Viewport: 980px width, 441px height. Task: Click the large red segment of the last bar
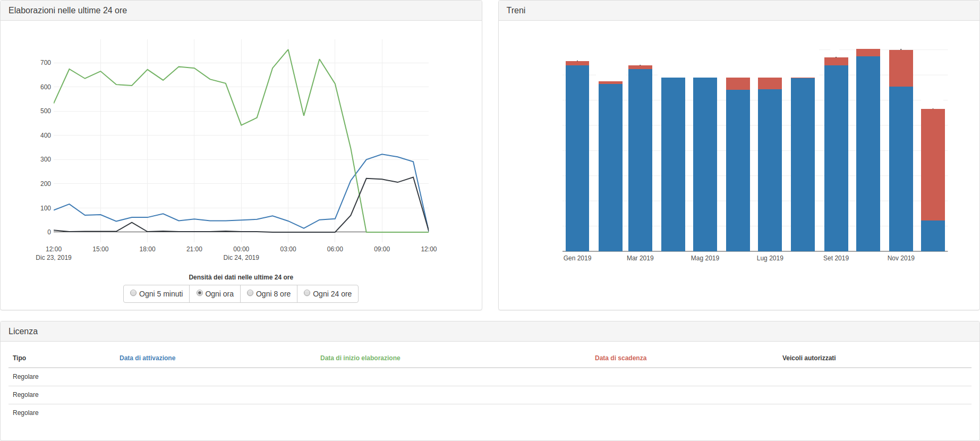click(x=933, y=165)
